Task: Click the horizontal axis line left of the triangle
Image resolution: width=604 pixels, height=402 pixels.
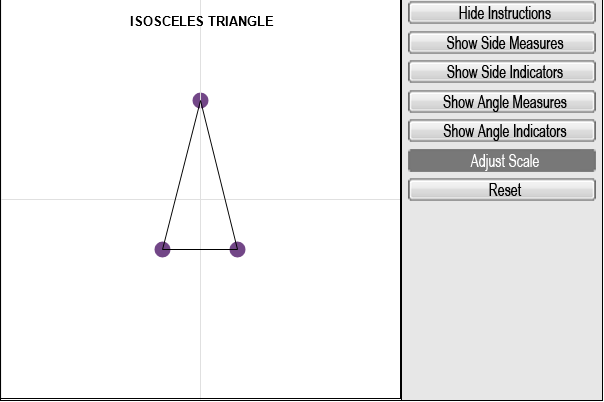Action: click(80, 199)
